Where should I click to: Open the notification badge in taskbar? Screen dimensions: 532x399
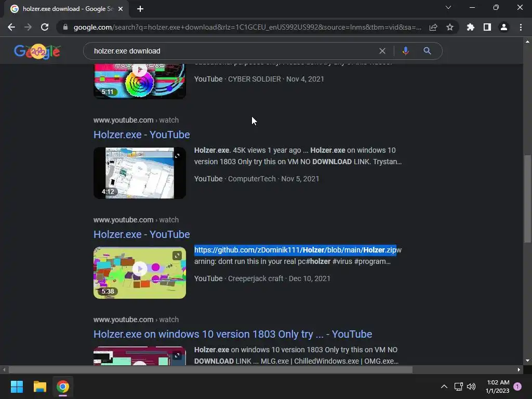(517, 387)
